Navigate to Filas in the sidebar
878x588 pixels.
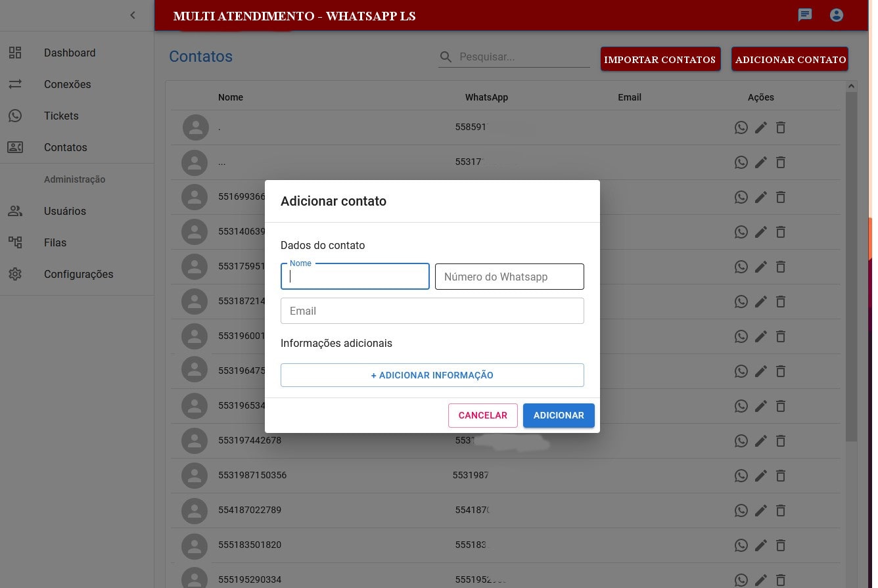[77, 242]
